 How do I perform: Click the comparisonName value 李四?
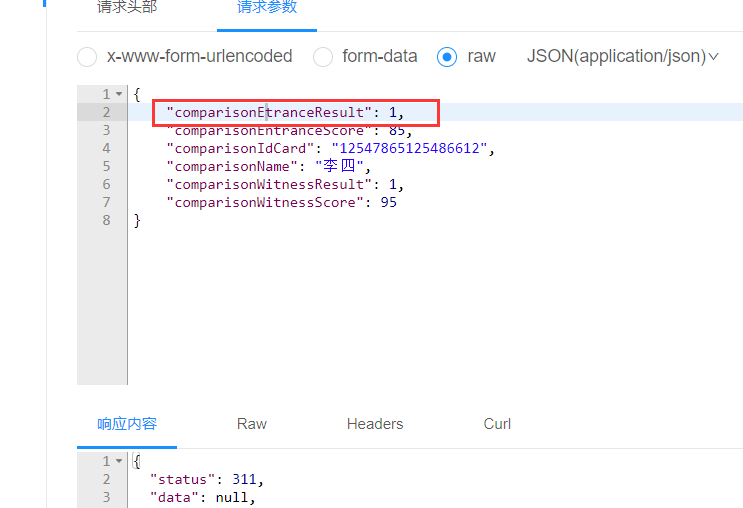coord(339,166)
